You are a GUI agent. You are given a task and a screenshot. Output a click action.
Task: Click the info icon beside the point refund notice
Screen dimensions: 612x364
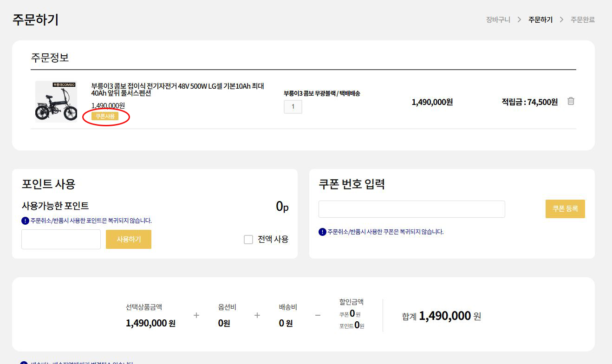[x=26, y=221]
